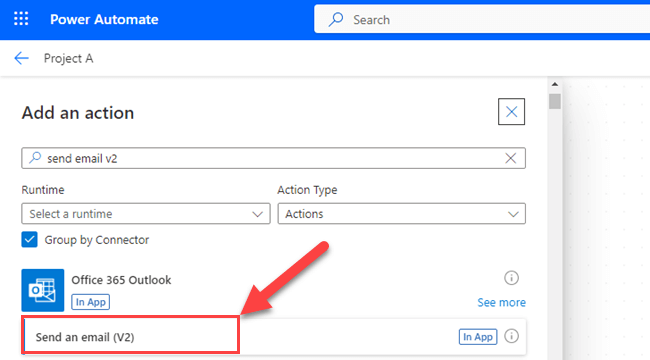Viewport: 650px width, 360px height.
Task: Click In App badge under Office 365 Outlook
Action: click(90, 302)
